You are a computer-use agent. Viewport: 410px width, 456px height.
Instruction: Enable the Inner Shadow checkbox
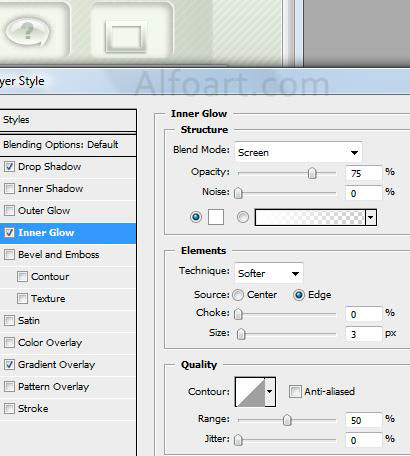point(9,188)
